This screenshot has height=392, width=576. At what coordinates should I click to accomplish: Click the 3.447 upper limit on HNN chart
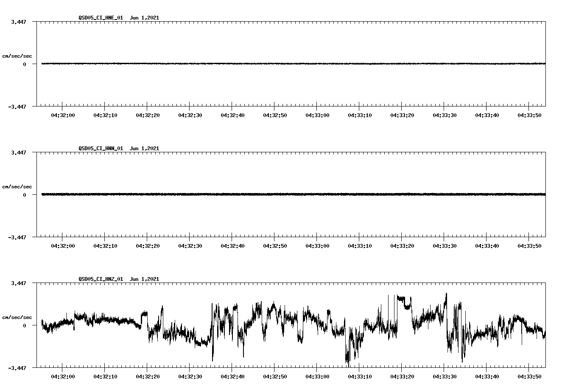(x=19, y=152)
